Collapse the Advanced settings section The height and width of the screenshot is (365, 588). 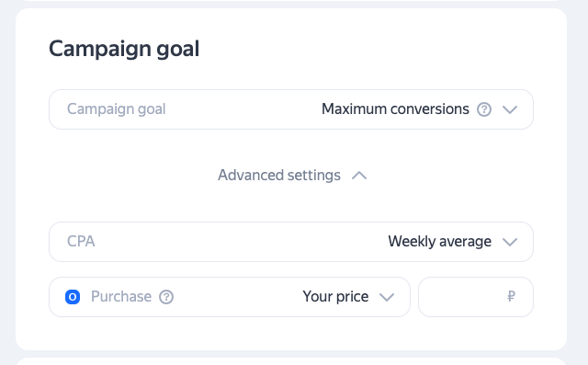tap(292, 176)
